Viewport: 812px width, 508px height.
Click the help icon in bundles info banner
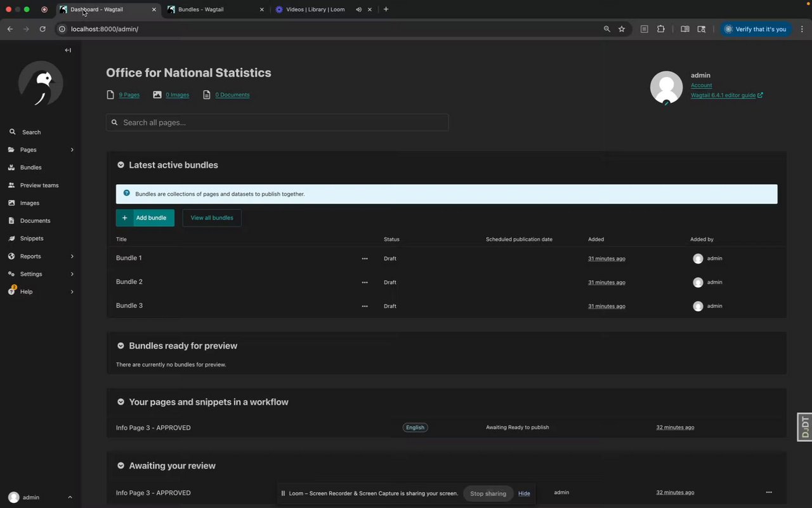click(126, 193)
